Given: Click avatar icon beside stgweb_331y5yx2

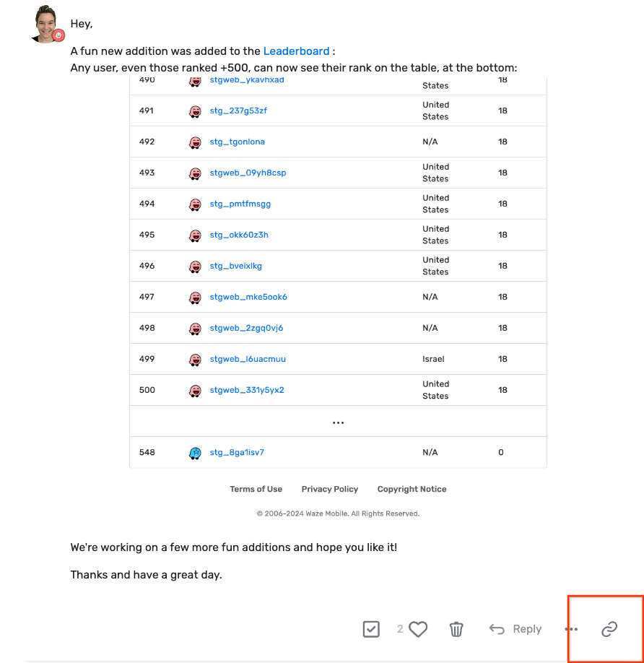Looking at the screenshot, I should 195,391.
